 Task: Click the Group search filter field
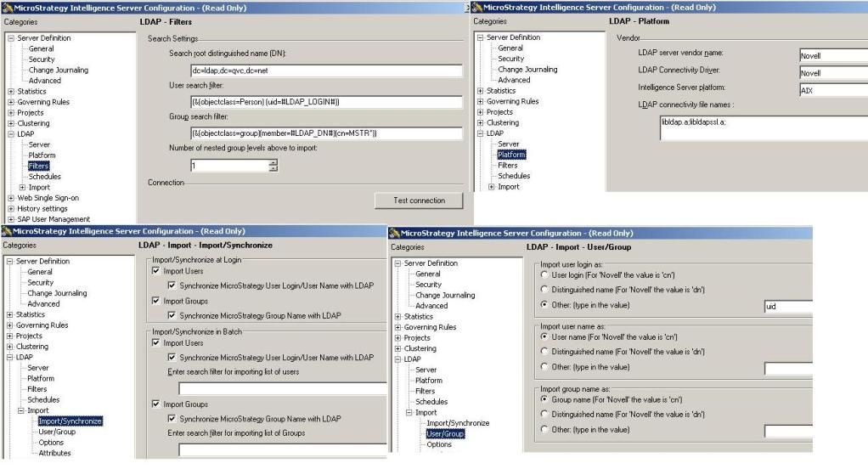tap(326, 133)
